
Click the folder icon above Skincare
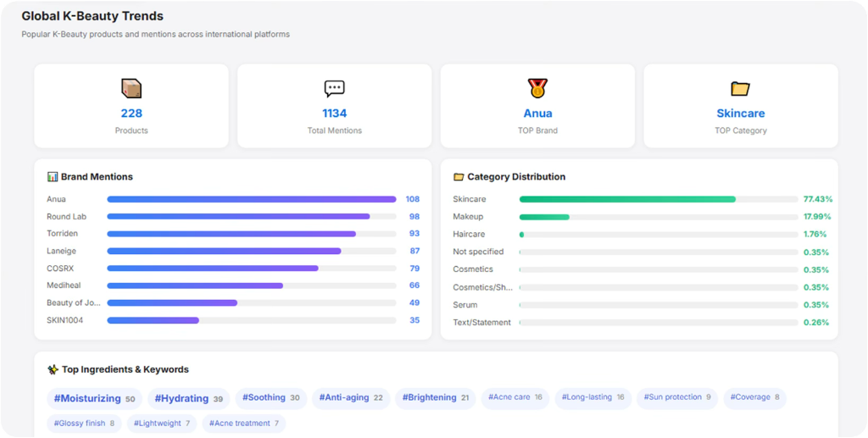pos(740,88)
